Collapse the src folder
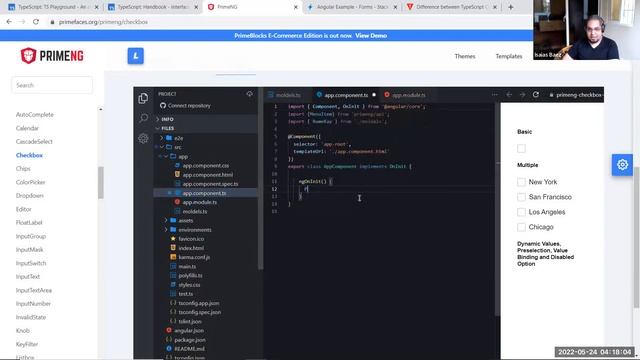The image size is (640, 360). tap(162, 147)
